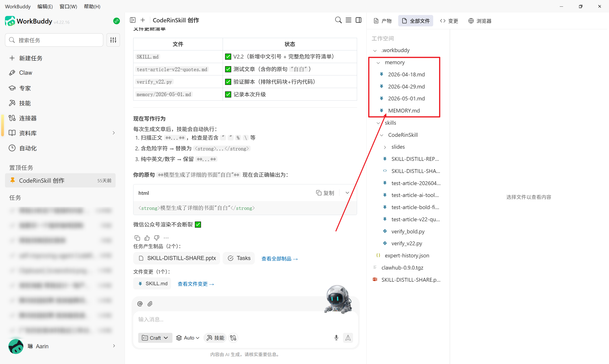Switch to the 产物 tab
This screenshot has width=609, height=364.
[x=382, y=21]
